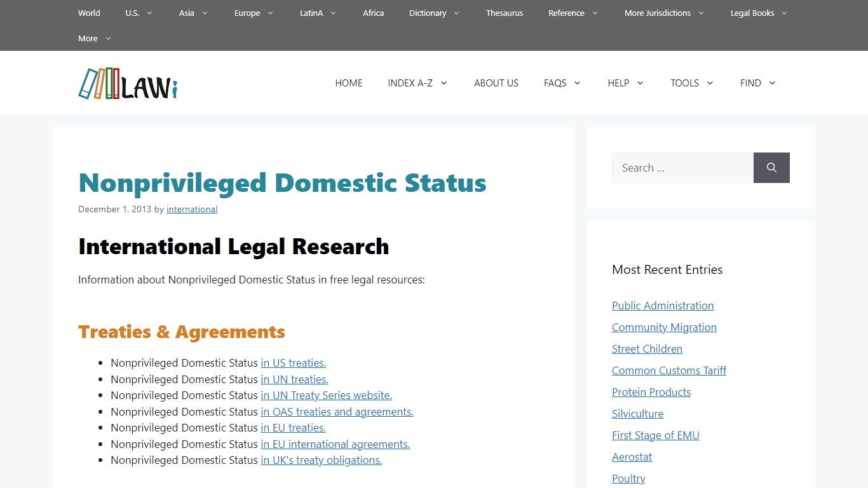
Task: Click the 'Treaties & Agreements' heading
Action: pyautogui.click(x=182, y=332)
